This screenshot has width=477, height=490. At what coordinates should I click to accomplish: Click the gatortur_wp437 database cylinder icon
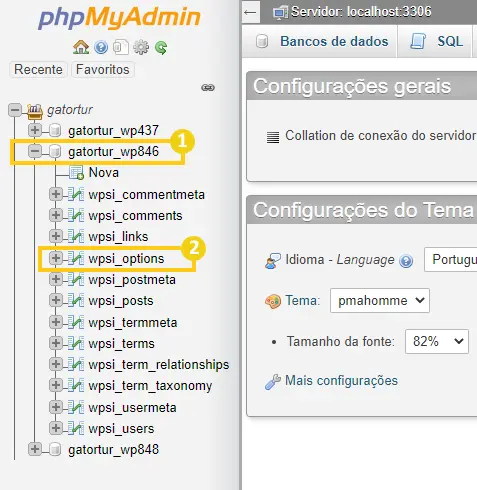click(x=55, y=130)
